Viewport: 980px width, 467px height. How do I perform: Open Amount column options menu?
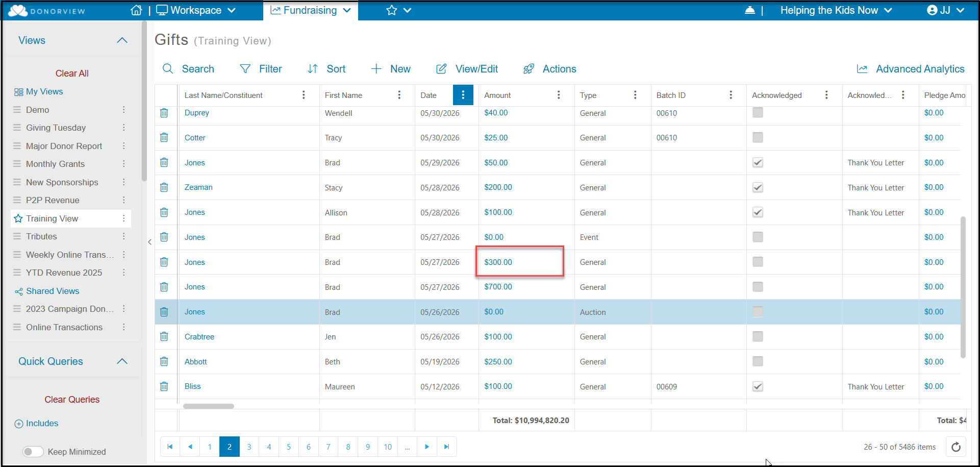559,95
